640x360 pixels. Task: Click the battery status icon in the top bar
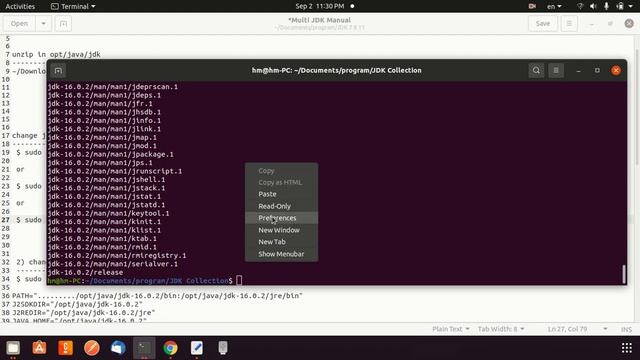[x=620, y=6]
